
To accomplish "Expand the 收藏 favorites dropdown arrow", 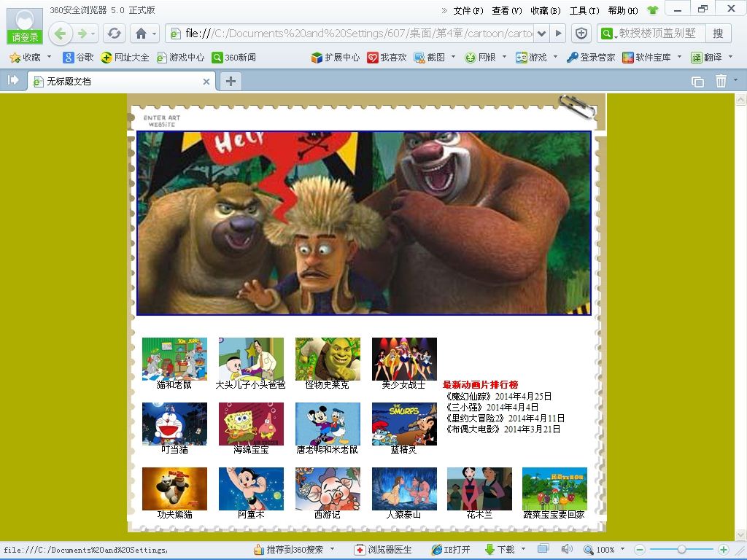I will (49, 57).
